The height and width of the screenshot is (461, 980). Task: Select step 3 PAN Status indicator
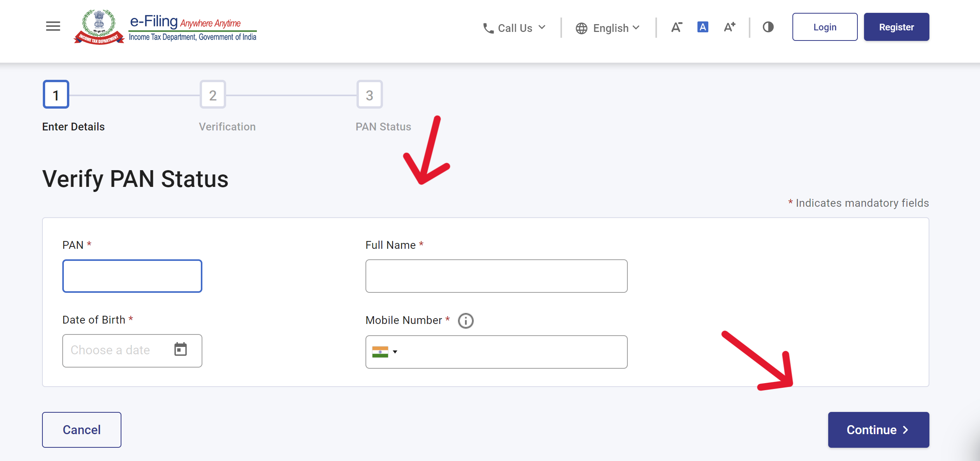pos(369,94)
